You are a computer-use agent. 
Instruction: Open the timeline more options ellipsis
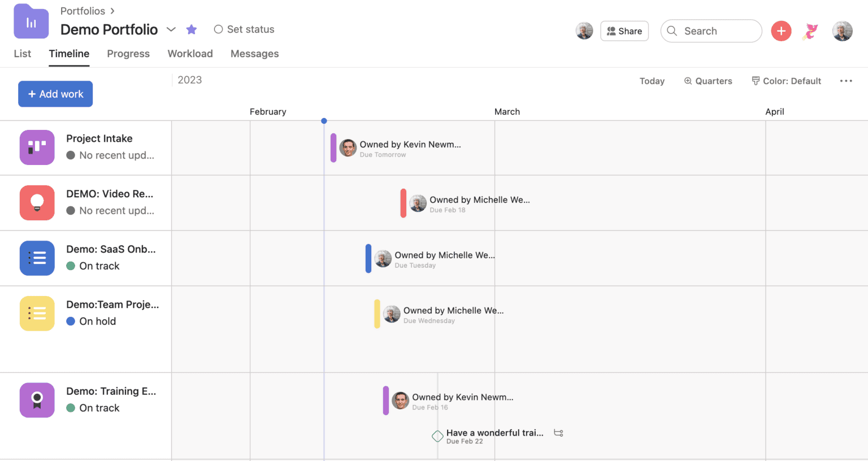tap(846, 81)
